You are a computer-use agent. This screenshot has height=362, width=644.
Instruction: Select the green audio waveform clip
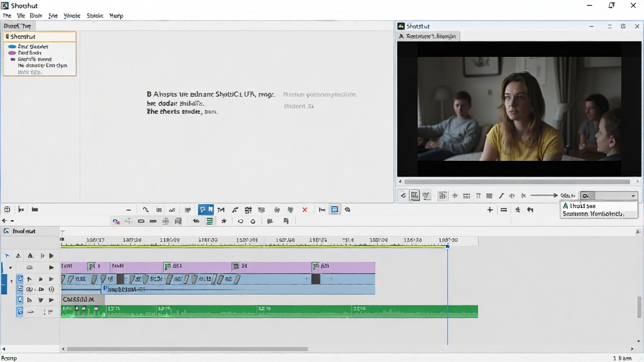(269, 312)
